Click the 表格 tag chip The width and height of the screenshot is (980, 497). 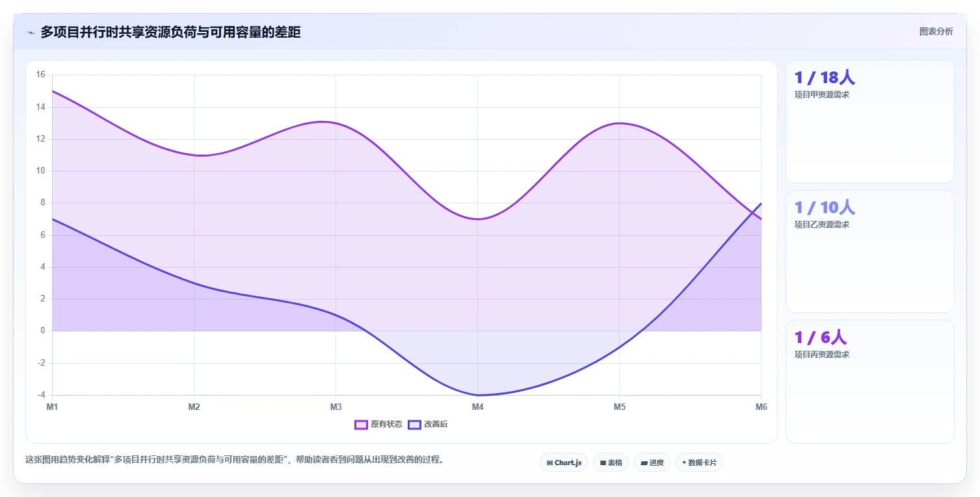(611, 463)
